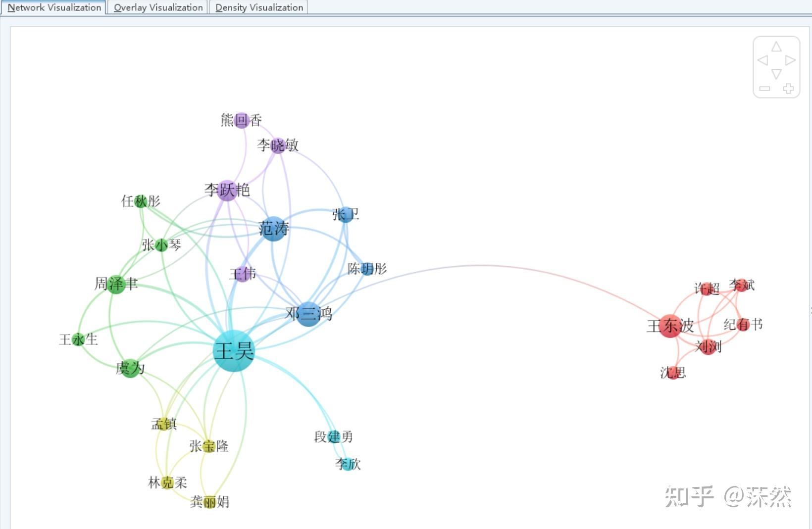Select the yellow node 张宝隆
The width and height of the screenshot is (812, 529).
point(209,446)
